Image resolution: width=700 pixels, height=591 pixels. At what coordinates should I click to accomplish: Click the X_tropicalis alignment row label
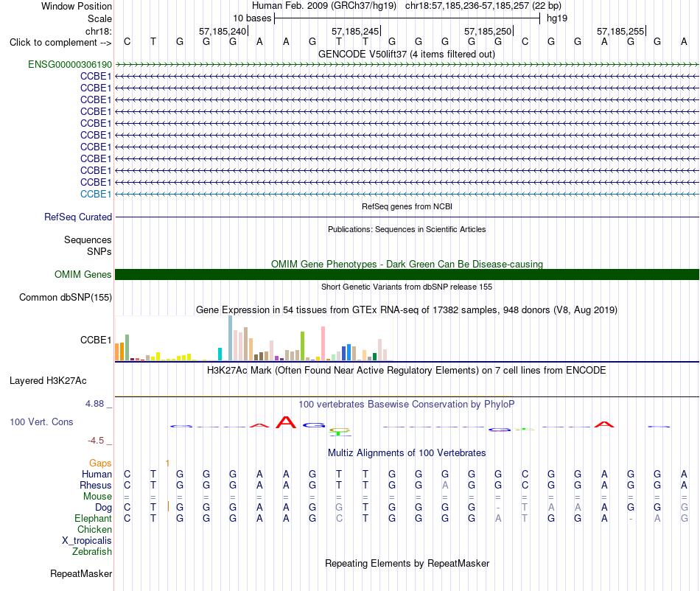[87, 541]
